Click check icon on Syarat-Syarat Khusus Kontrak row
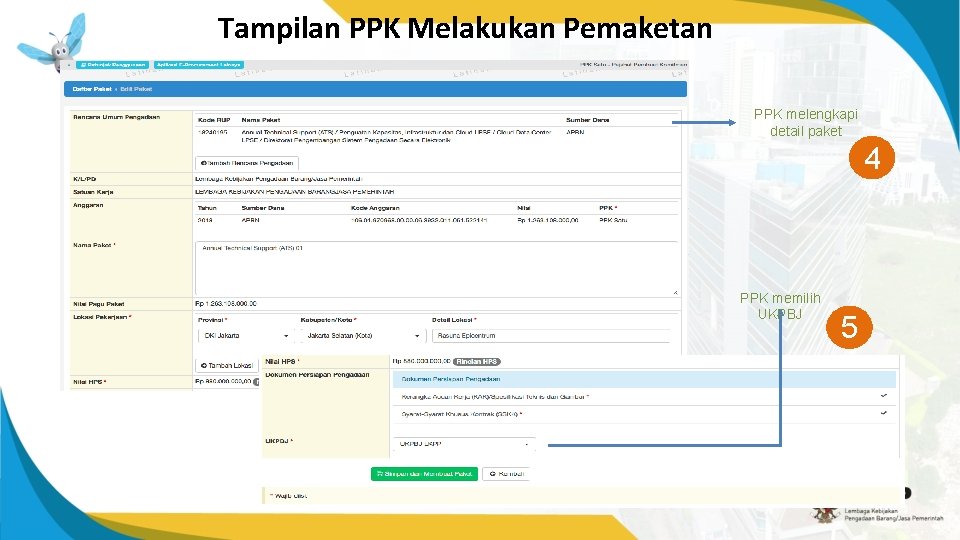 (x=883, y=413)
